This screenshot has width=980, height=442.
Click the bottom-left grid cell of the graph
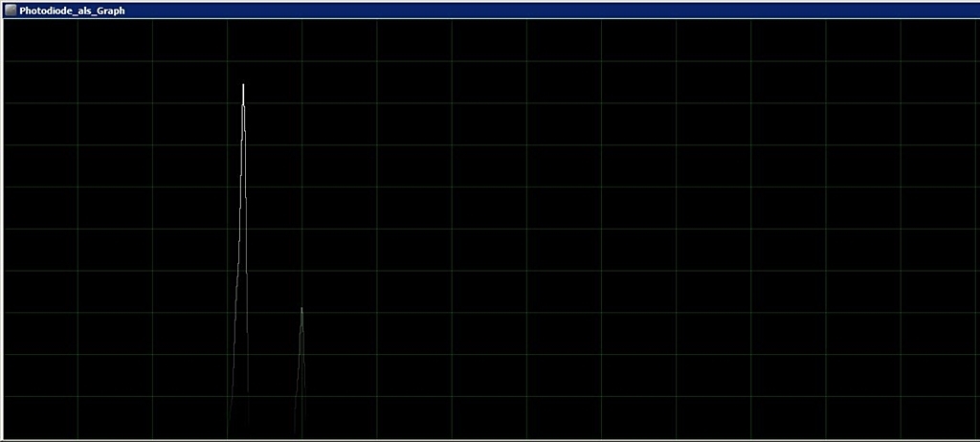point(41,417)
